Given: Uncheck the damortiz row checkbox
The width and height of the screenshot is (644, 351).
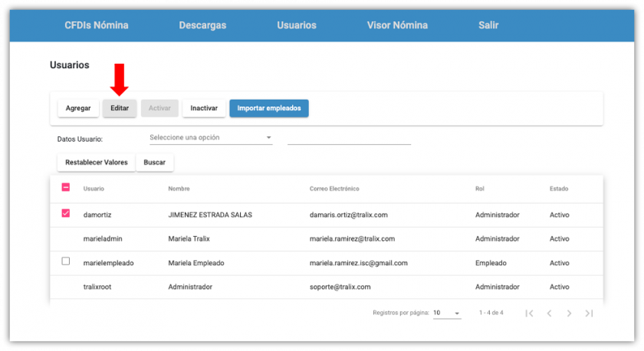Looking at the screenshot, I should point(66,214).
